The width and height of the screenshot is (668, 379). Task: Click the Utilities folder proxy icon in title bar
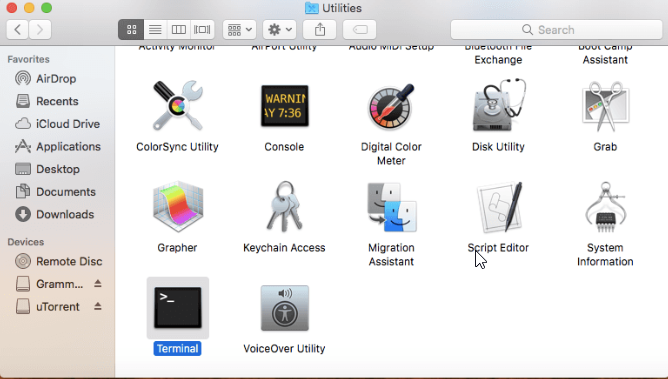tap(312, 8)
